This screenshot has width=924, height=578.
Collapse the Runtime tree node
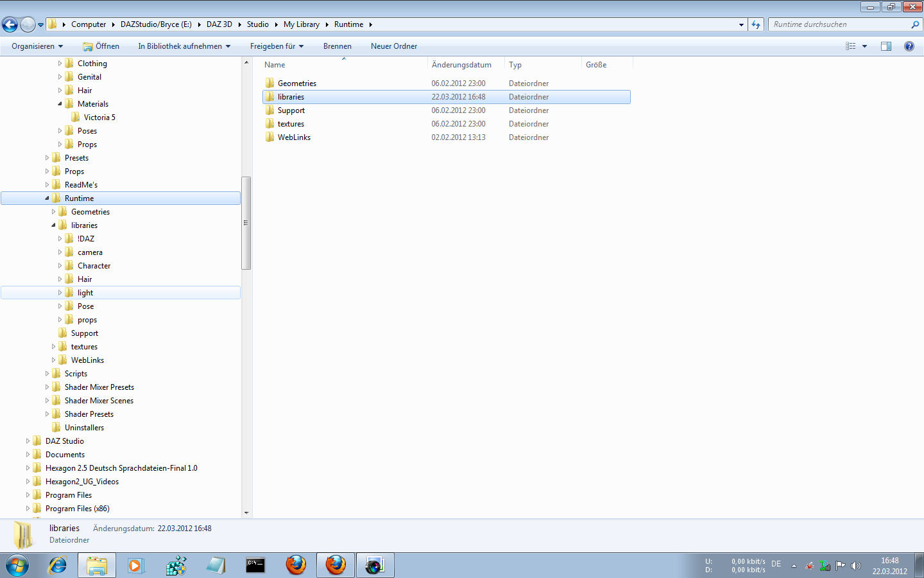tap(47, 198)
